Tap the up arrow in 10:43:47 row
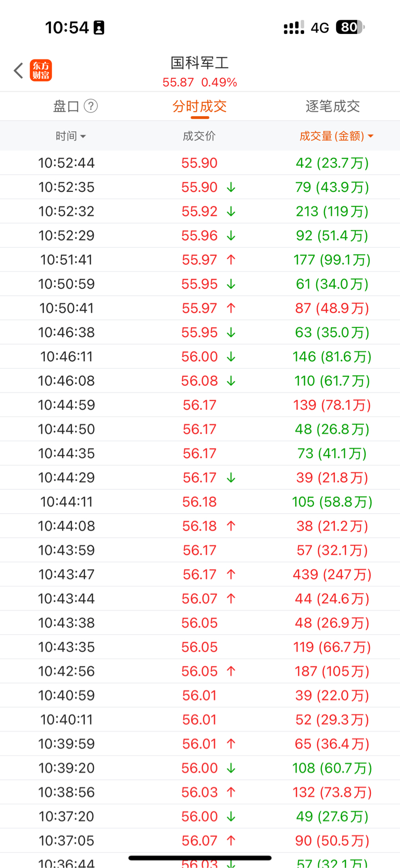The image size is (400, 868). tap(231, 574)
